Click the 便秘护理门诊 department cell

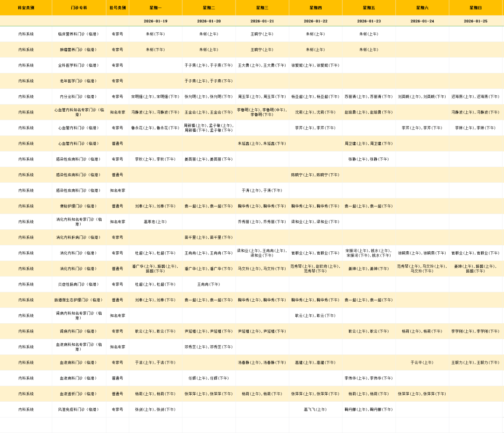pos(78,206)
